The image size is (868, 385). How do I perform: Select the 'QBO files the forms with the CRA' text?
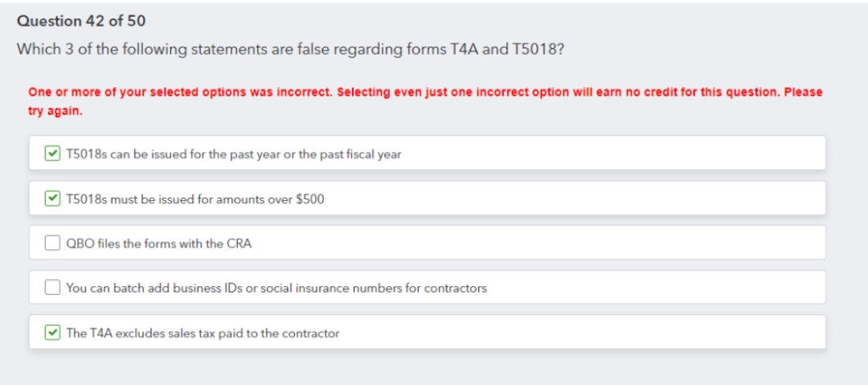(x=159, y=244)
